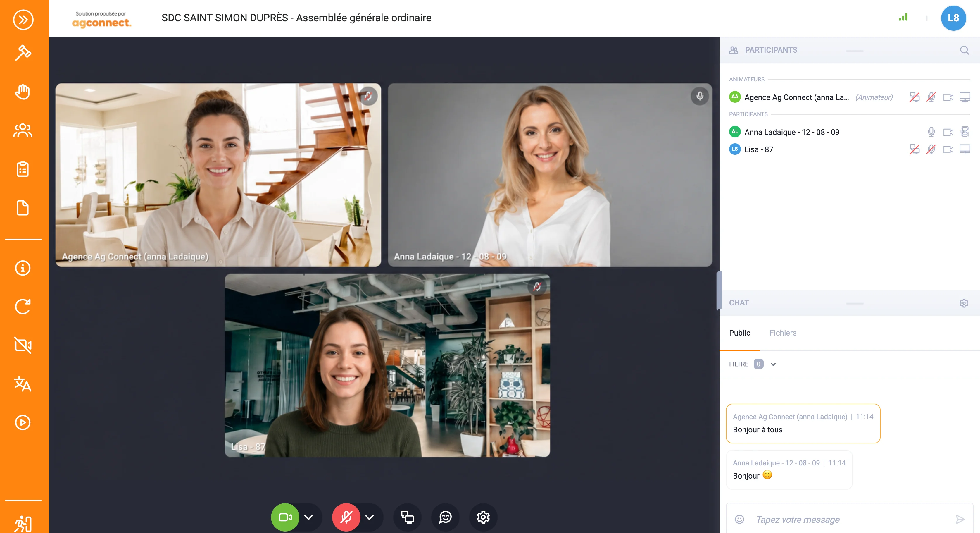The width and height of the screenshot is (980, 533).
Task: Click muted mic badge on Lisa - 87 video
Action: (x=537, y=286)
